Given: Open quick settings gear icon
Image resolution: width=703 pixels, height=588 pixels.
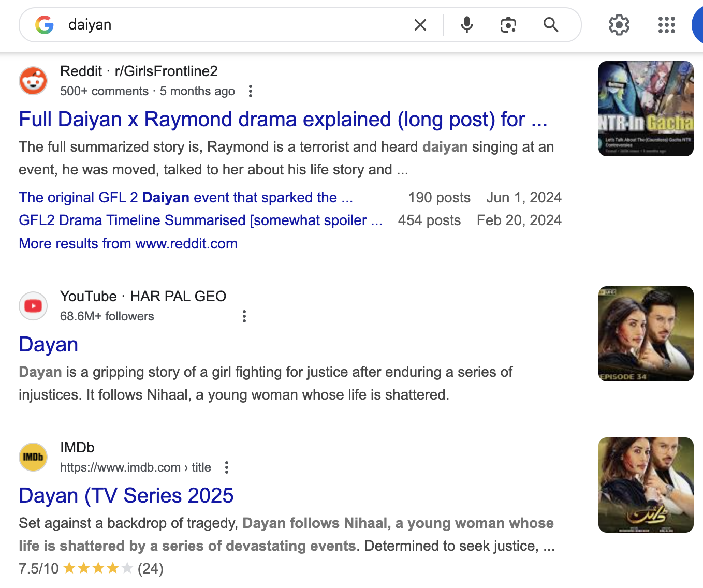Looking at the screenshot, I should (x=619, y=25).
